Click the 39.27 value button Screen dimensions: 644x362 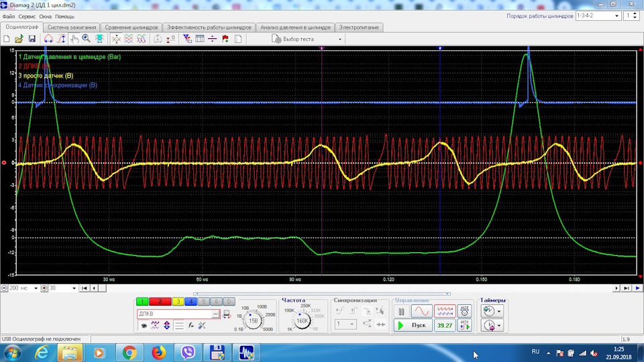[445, 326]
